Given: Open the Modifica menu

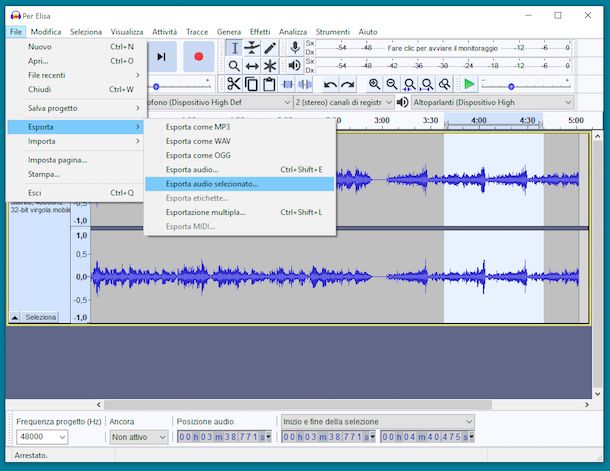Looking at the screenshot, I should pos(46,32).
